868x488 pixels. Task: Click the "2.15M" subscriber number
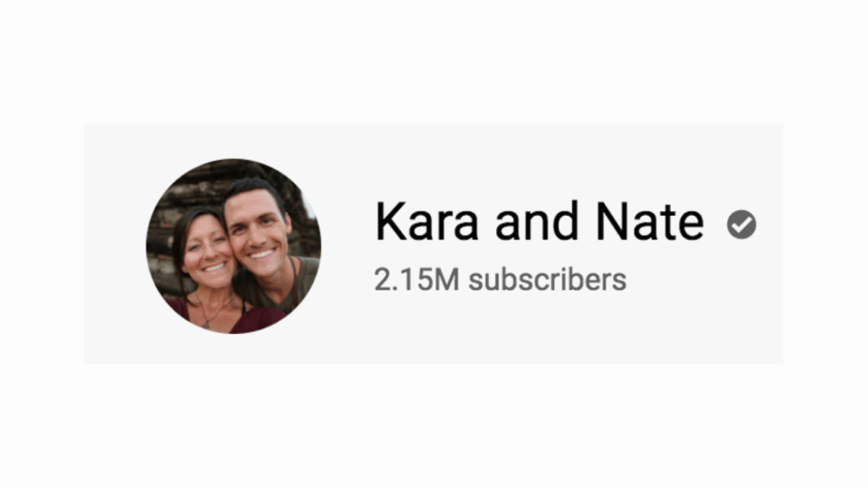416,280
